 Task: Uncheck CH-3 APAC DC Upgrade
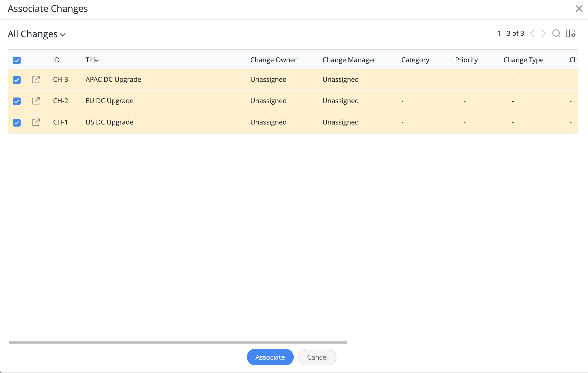[x=16, y=79]
